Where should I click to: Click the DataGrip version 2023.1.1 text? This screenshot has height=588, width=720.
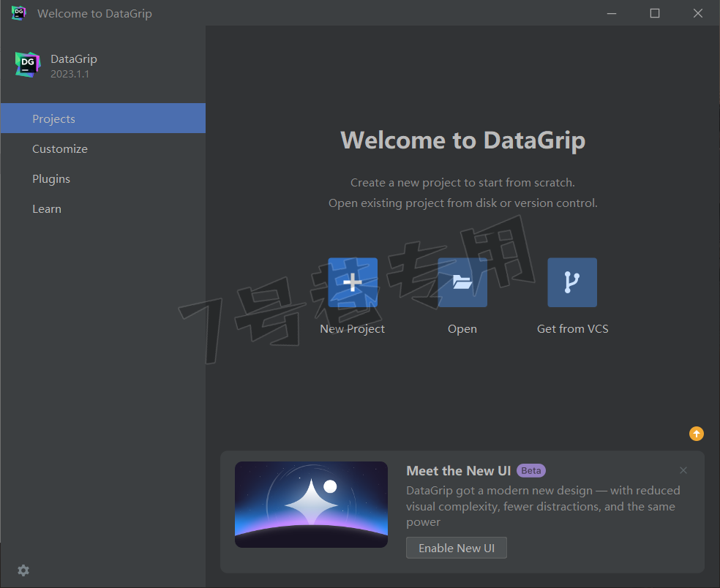[x=70, y=74]
